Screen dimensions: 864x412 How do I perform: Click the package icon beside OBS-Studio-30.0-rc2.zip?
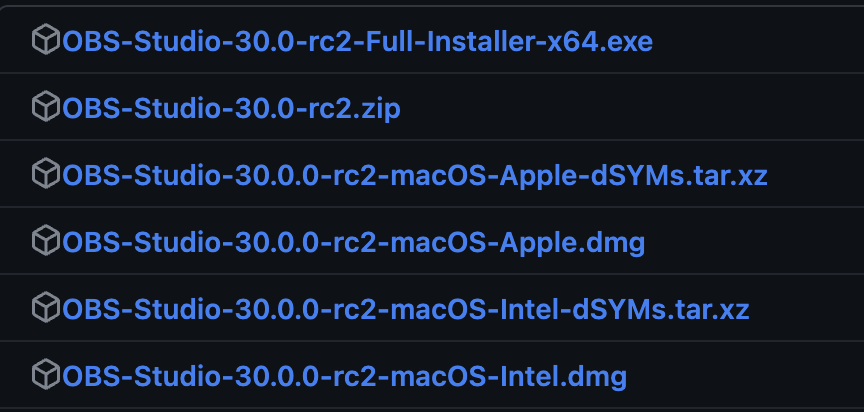(46, 106)
